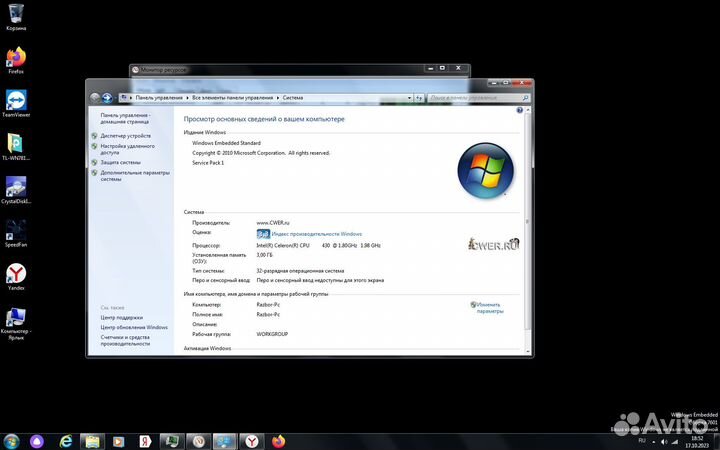Click the refresh button beside address bar
The image size is (720, 450).
419,98
